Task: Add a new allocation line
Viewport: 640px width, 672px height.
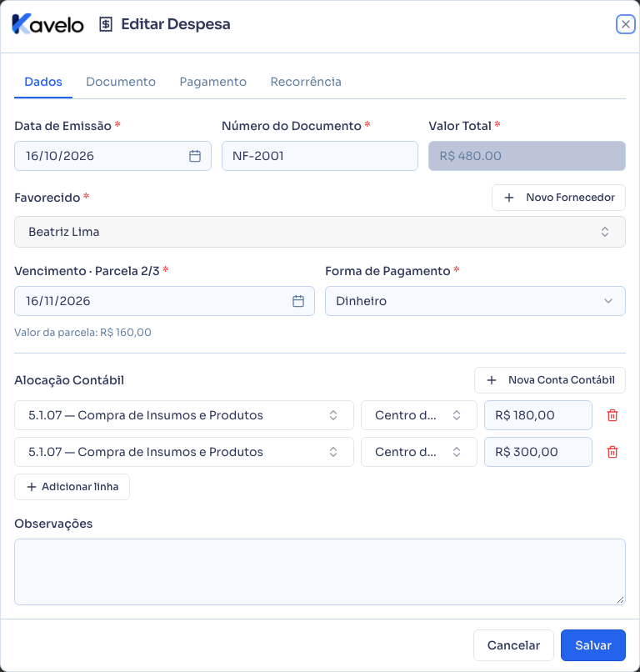Action: [72, 487]
